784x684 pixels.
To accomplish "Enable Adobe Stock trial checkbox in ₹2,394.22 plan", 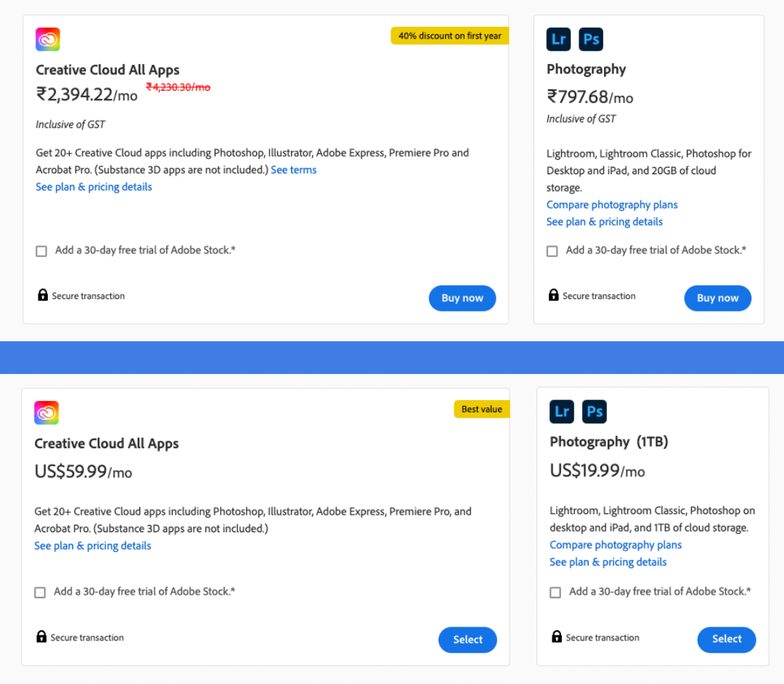I will [x=41, y=251].
